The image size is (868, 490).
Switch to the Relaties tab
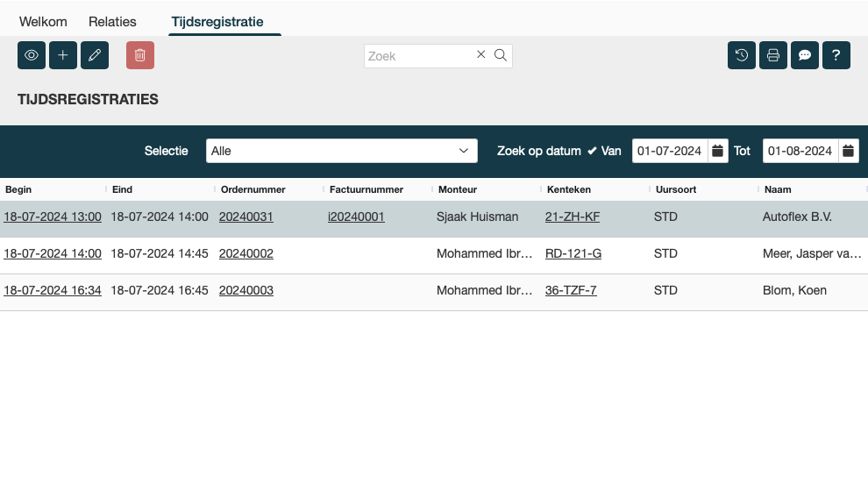112,22
